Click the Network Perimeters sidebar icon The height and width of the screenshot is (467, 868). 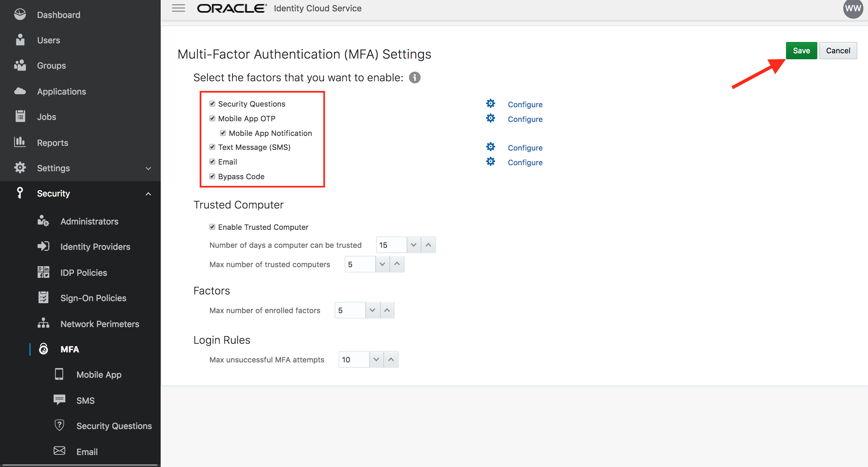click(x=43, y=323)
